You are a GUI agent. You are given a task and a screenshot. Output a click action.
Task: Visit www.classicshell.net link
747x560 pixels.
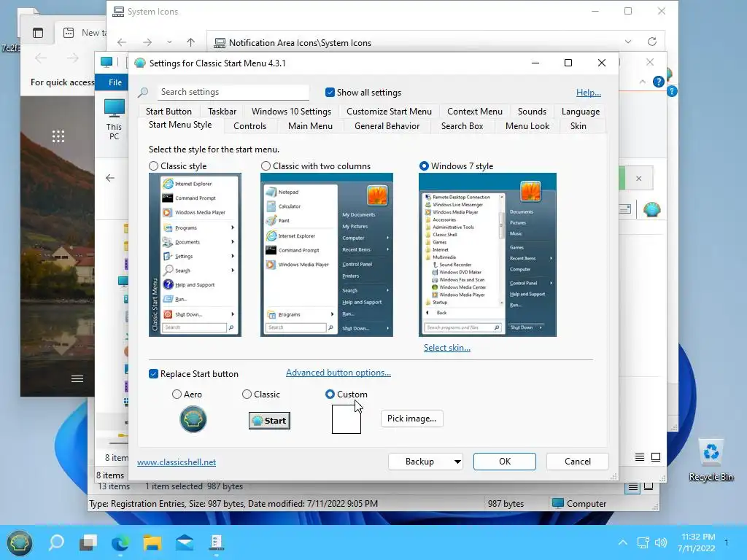(x=177, y=462)
